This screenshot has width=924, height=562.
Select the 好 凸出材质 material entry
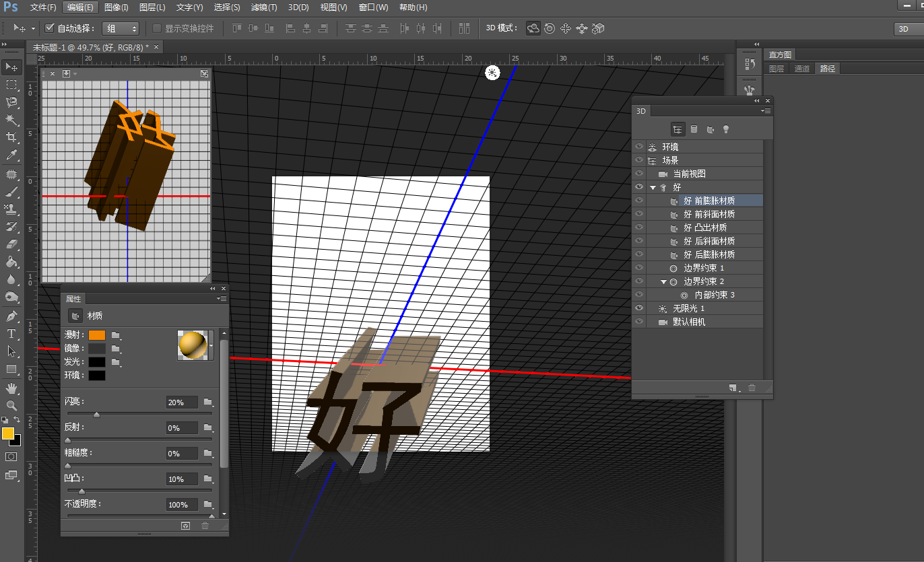point(704,227)
